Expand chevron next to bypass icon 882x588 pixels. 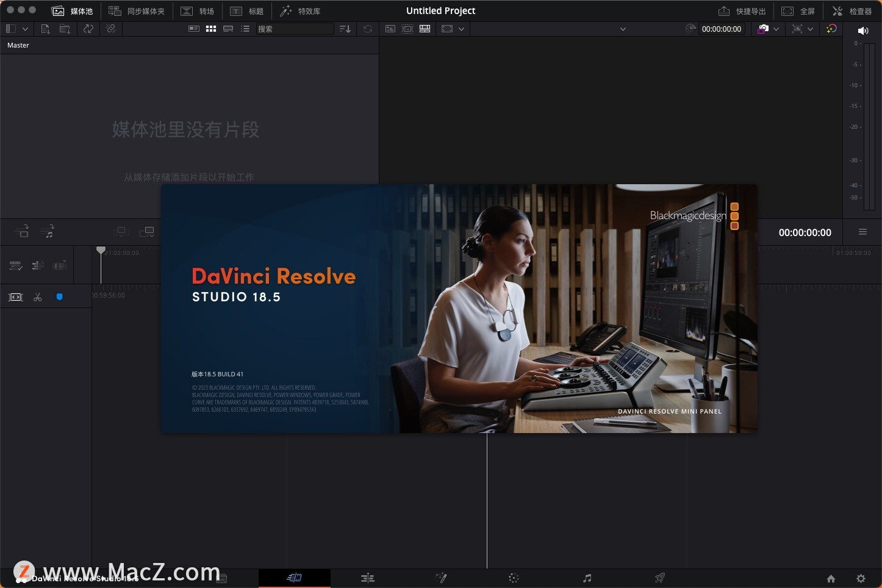pos(776,29)
